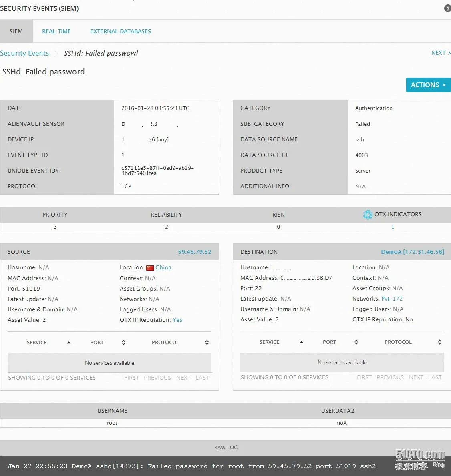451x476 pixels.
Task: Click the Sub-Category value Failed
Action: point(362,124)
